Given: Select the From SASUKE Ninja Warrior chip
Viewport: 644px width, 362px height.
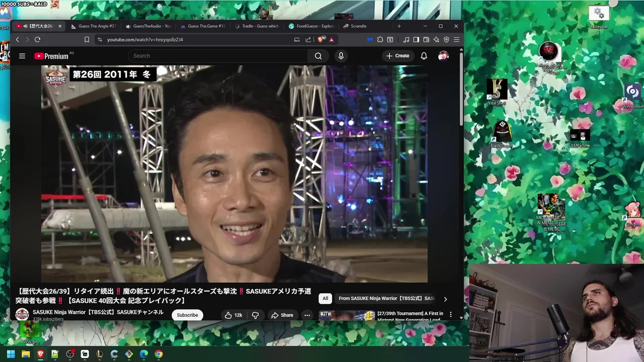Looking at the screenshot, I should tap(386, 299).
